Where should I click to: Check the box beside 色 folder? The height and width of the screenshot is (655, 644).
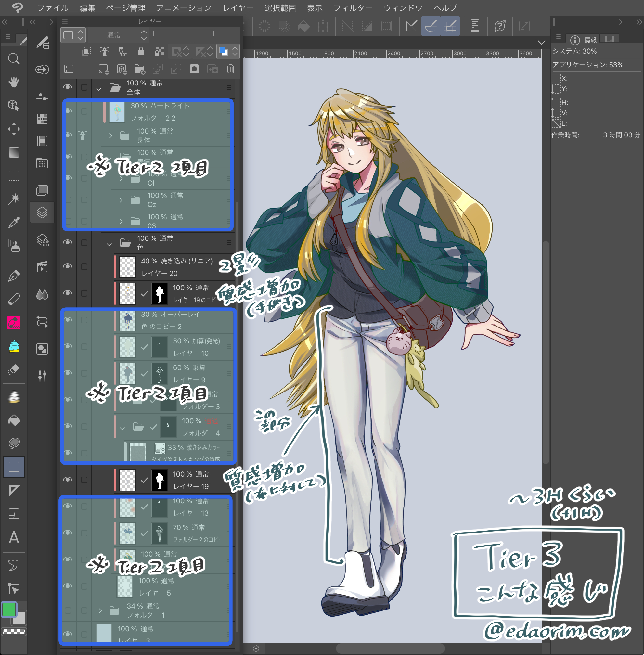84,242
